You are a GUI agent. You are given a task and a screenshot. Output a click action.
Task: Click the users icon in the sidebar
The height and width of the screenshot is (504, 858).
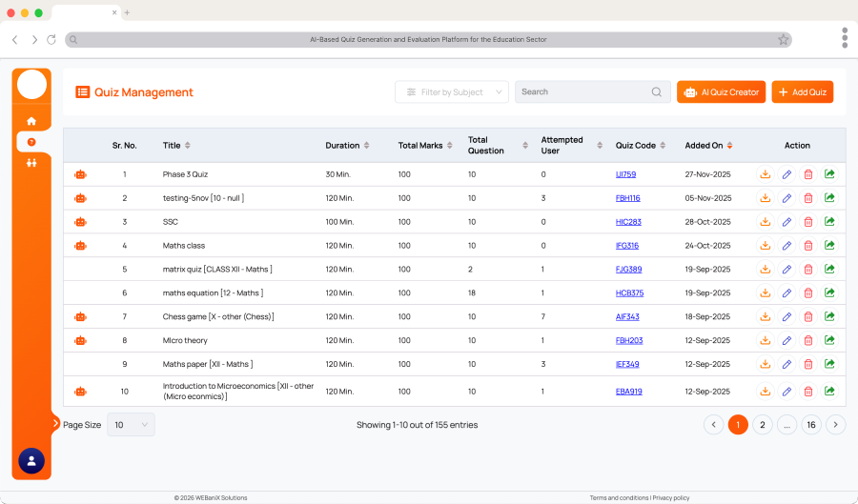tap(31, 163)
